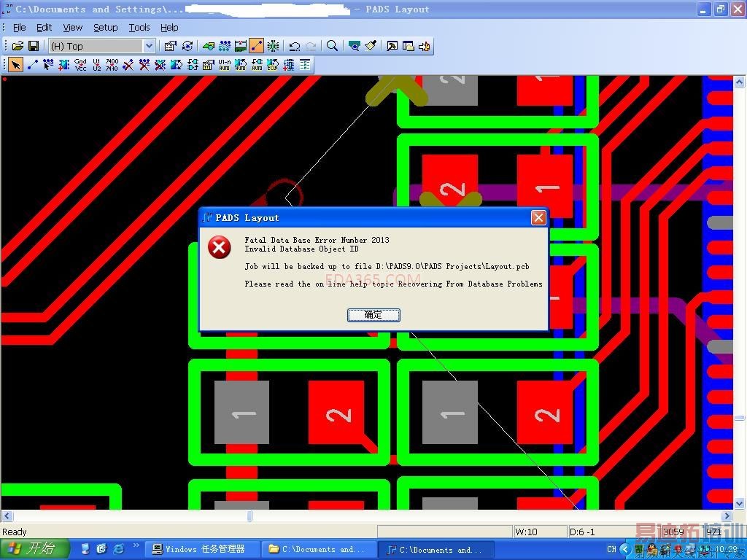Open the Tools menu
This screenshot has height=560, width=747.
[139, 28]
